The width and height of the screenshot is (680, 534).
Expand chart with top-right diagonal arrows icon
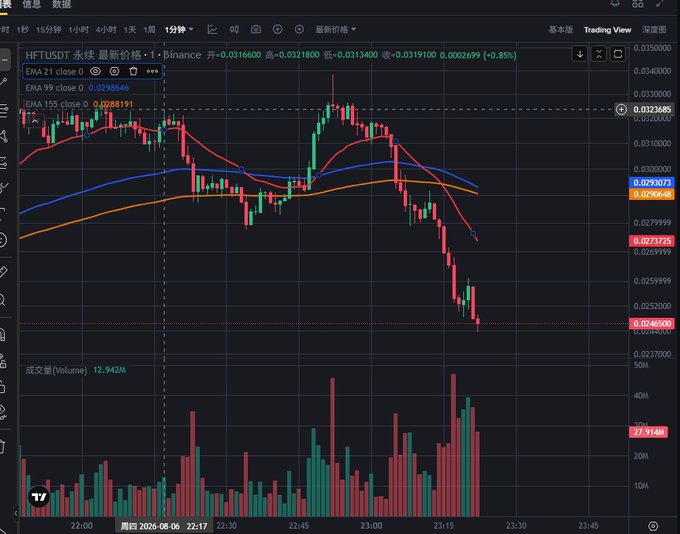point(660,3)
